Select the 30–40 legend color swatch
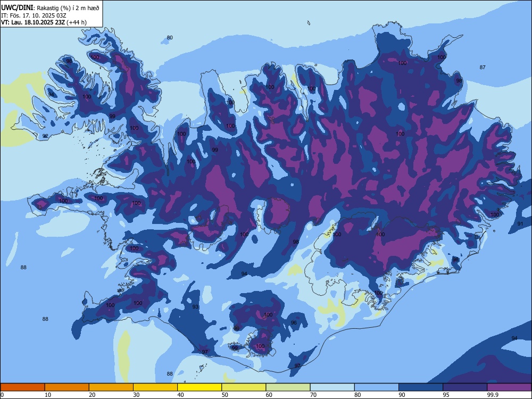The width and height of the screenshot is (532, 399). click(155, 387)
